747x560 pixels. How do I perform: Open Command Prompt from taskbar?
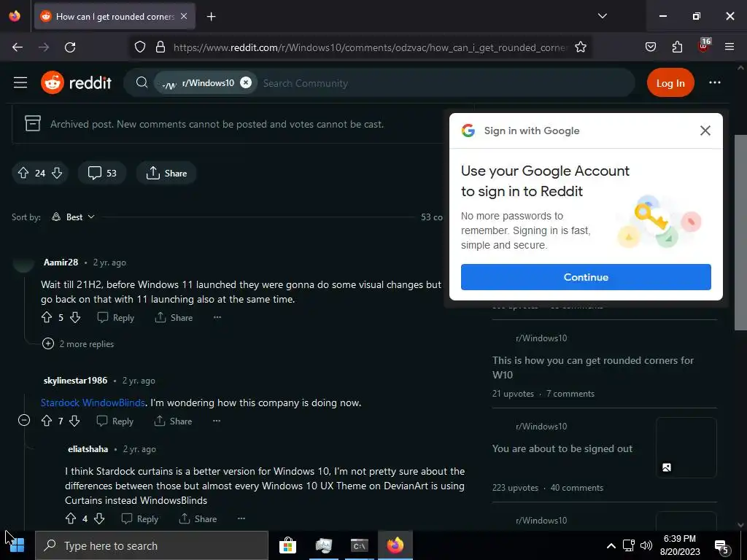click(x=359, y=545)
